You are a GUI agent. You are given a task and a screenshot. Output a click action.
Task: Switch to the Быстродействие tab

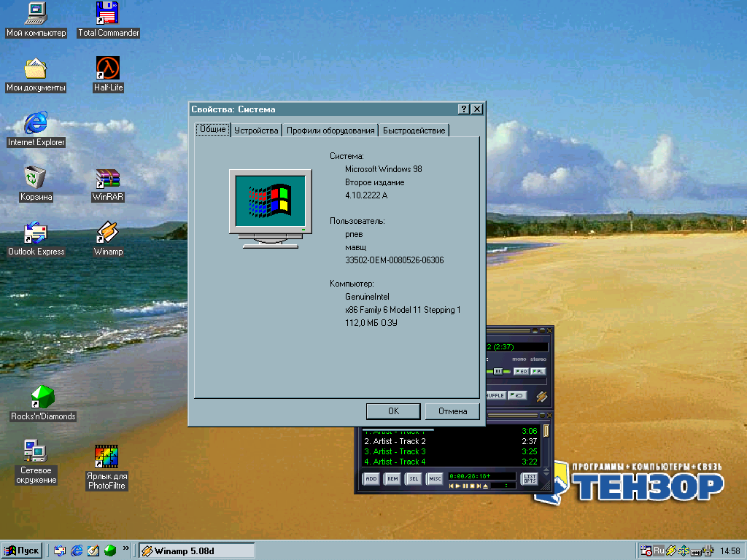coord(414,131)
